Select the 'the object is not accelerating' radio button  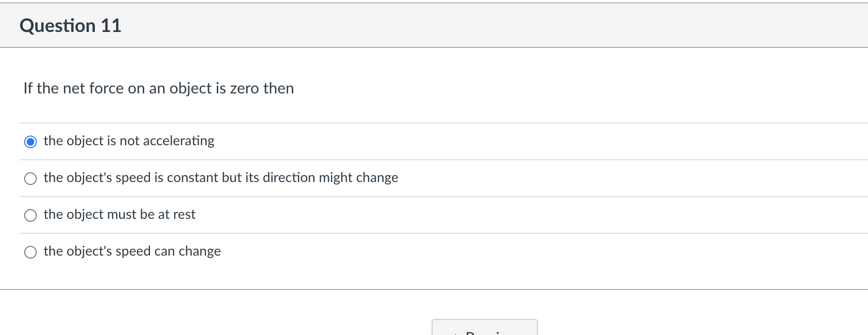(30, 141)
